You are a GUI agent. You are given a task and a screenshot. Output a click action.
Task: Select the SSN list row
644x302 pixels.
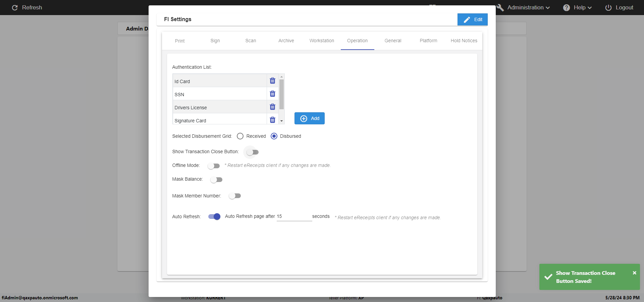tap(220, 94)
